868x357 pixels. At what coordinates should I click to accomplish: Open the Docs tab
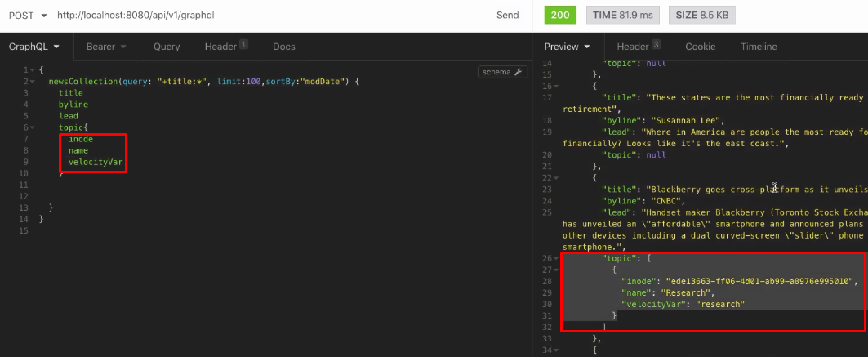pyautogui.click(x=283, y=47)
